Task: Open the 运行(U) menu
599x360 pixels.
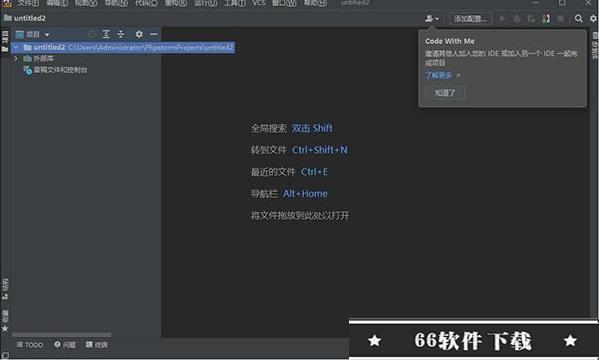Action: coord(206,3)
